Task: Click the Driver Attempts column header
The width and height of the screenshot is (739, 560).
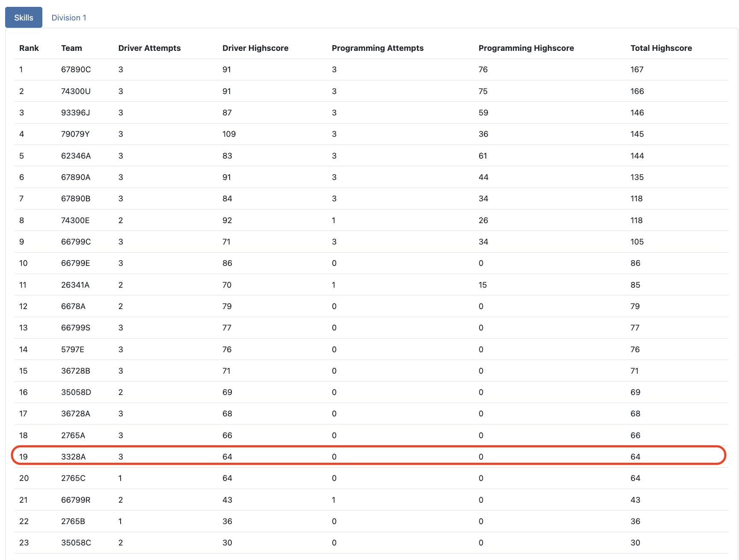Action: click(x=149, y=48)
